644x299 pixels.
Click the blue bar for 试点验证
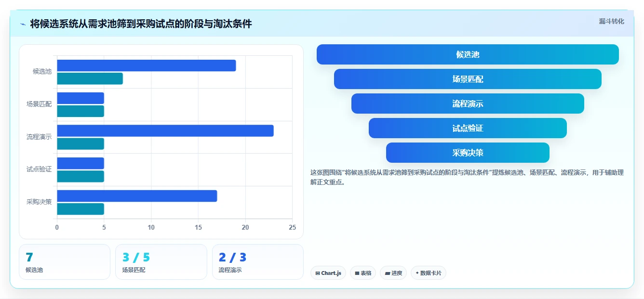coord(80,163)
